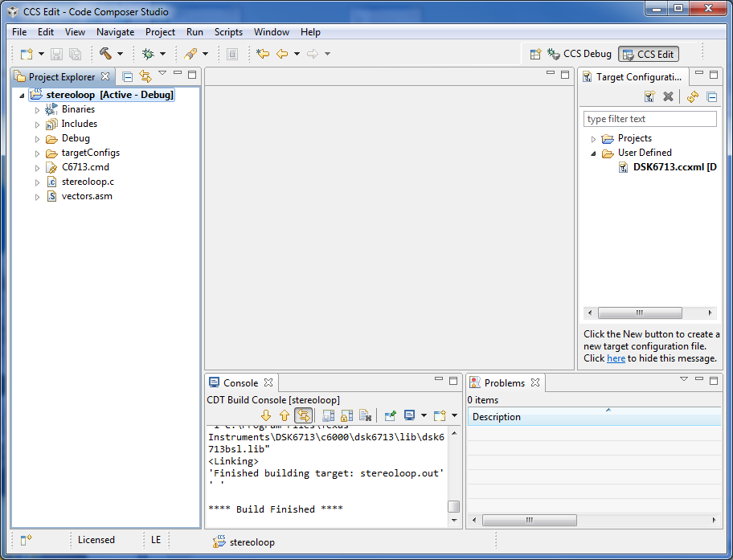Expand the targetConfigs folder
The width and height of the screenshot is (733, 560).
[x=38, y=153]
